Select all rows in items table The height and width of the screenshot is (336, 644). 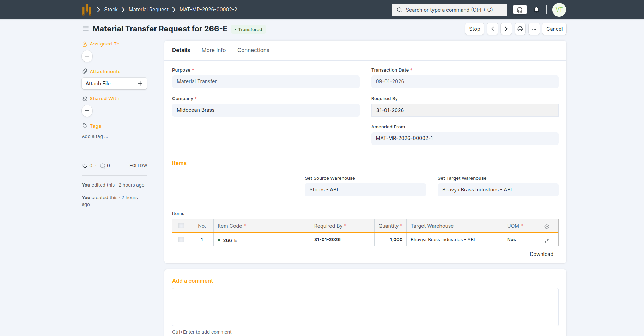click(x=181, y=226)
